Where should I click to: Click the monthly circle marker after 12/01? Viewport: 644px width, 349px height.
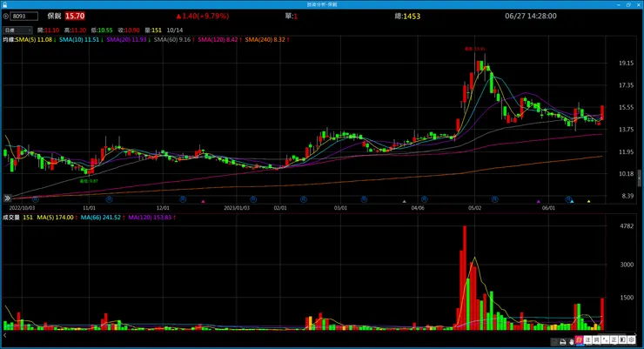pos(183,199)
